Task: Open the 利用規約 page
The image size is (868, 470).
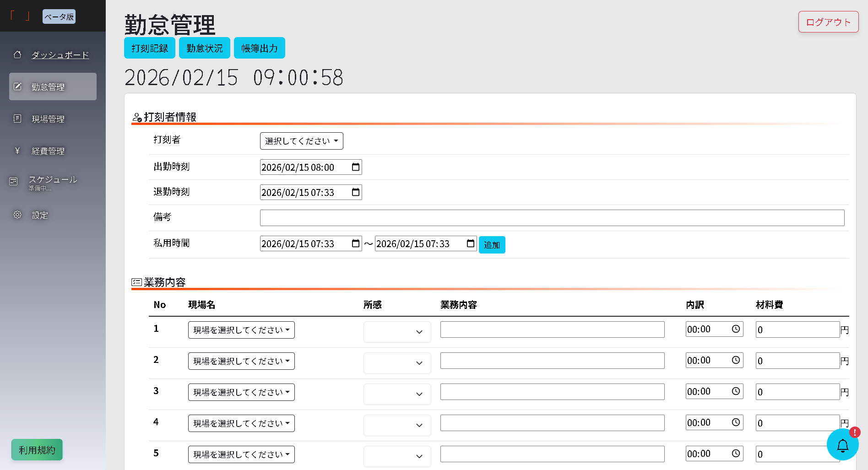Action: click(37, 450)
